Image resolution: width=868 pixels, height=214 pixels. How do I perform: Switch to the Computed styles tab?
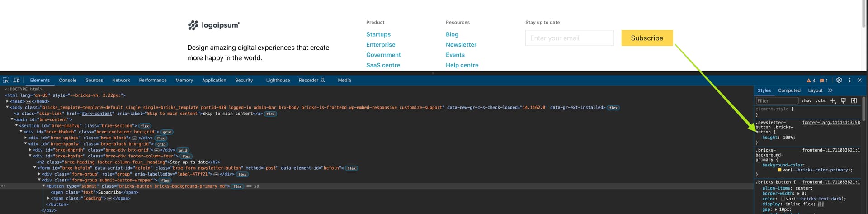point(789,90)
